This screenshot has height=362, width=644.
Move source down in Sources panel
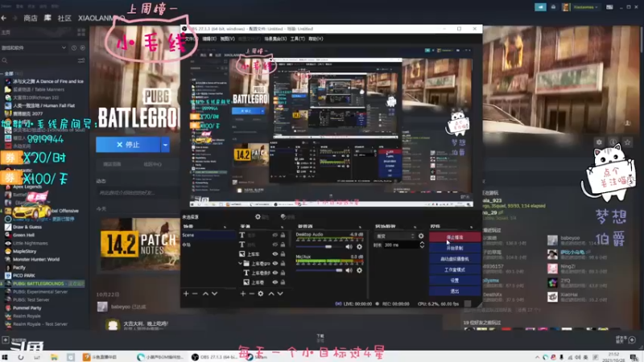coord(280,294)
